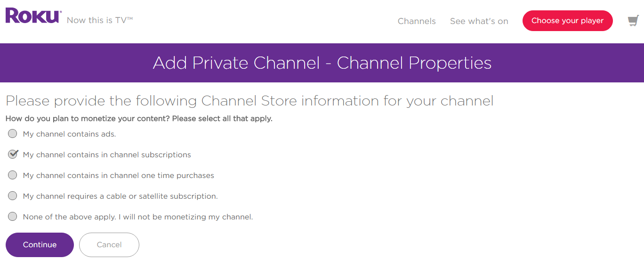
Task: Click the 'Now this is TV' tagline
Action: point(100,20)
